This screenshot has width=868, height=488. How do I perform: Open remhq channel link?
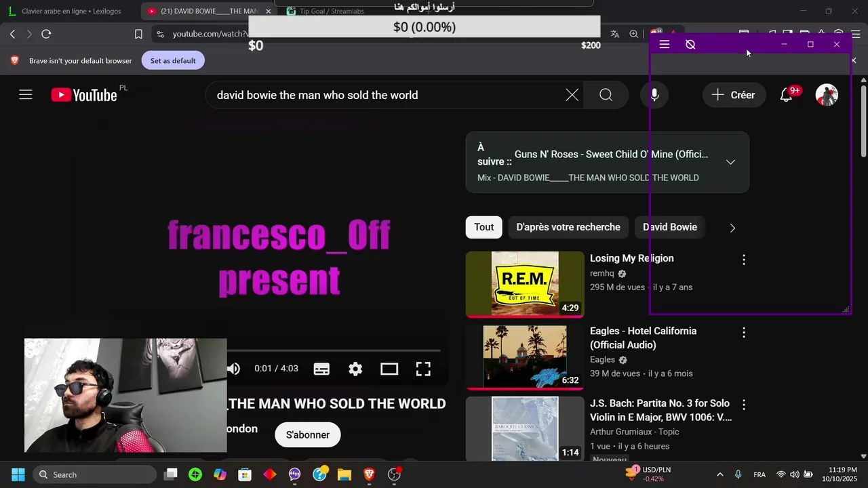pos(601,273)
